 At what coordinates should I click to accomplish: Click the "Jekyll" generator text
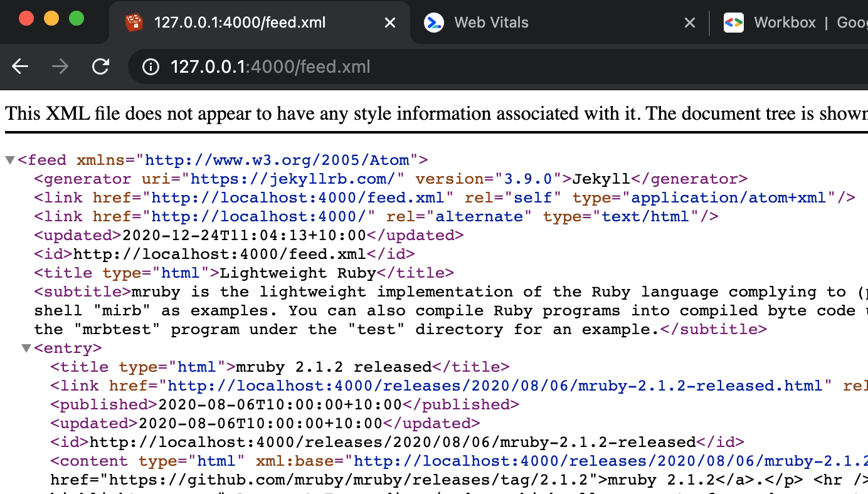[601, 179]
